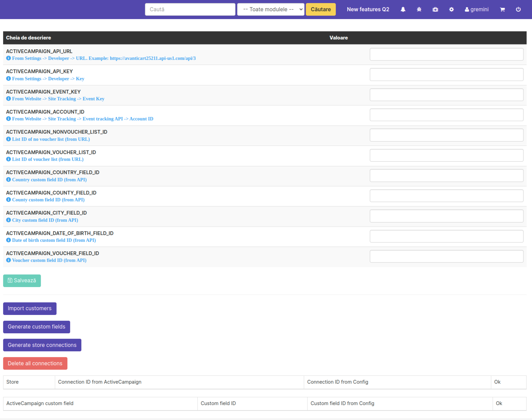
Task: Open New features Q2 link
Action: point(368,10)
